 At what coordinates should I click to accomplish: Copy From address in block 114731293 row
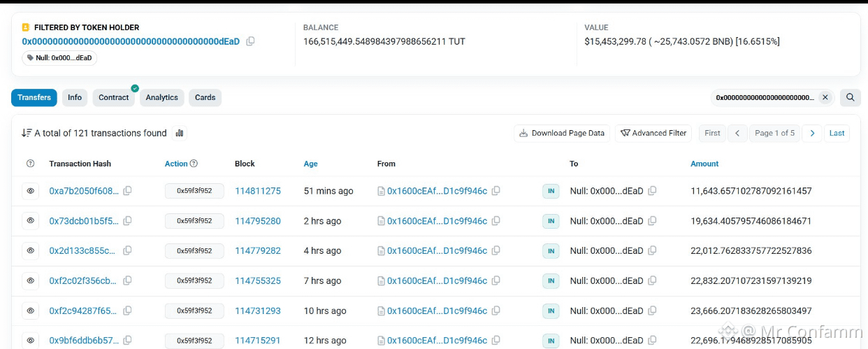click(x=496, y=311)
